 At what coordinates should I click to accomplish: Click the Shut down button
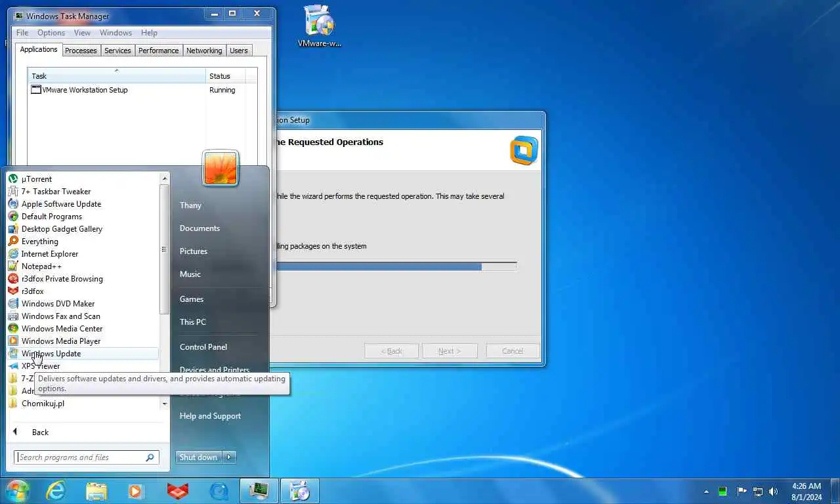pos(199,457)
